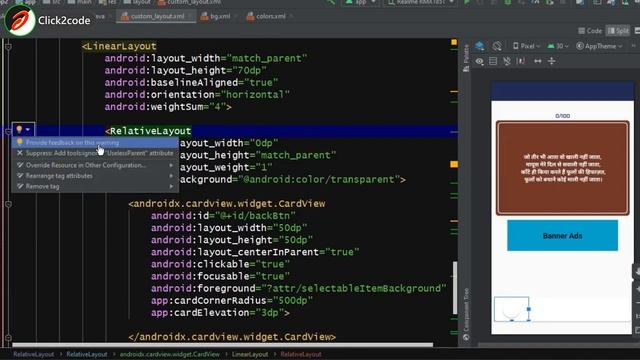Image resolution: width=640 pixels, height=360 pixels.
Task: Click the baseline alignment icon in design toolbar
Action: coord(521,61)
